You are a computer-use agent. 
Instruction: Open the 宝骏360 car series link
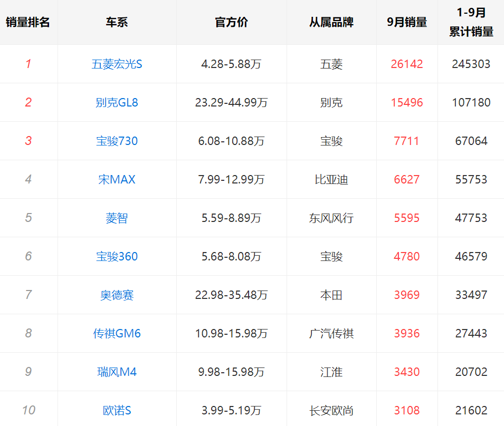tap(117, 257)
